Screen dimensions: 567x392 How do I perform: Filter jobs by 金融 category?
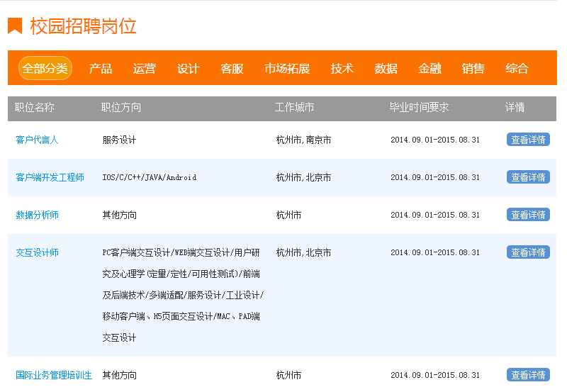[430, 68]
